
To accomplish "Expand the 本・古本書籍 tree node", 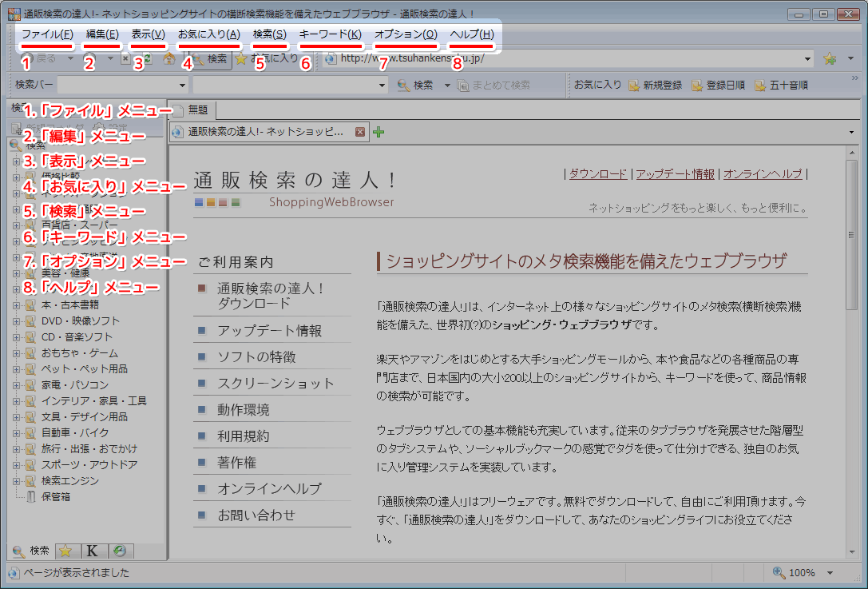I will [16, 305].
